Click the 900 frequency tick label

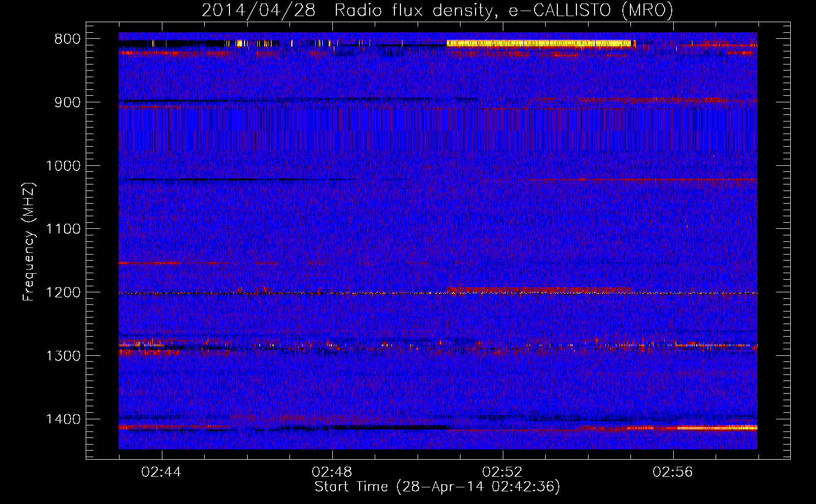coord(68,102)
